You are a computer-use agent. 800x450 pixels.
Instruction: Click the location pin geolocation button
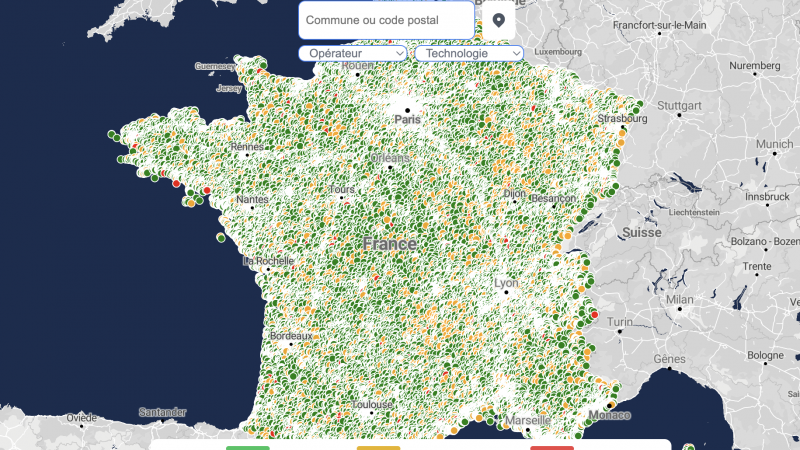[499, 20]
